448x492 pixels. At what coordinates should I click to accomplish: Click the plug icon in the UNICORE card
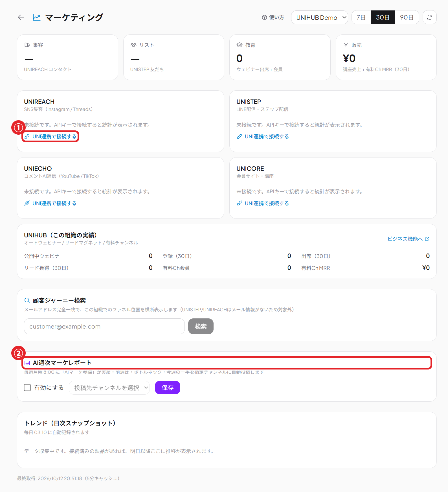tap(239, 203)
